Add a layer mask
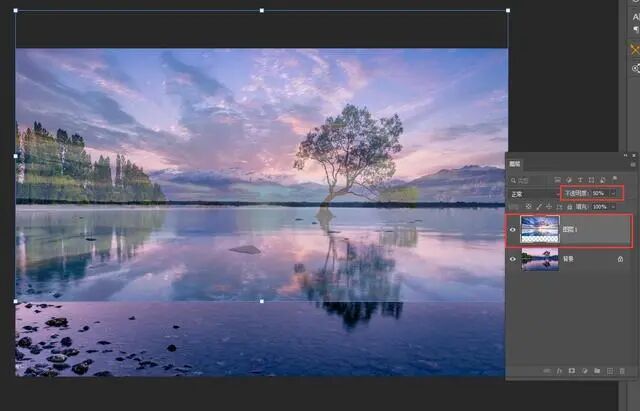640x411 pixels. pyautogui.click(x=572, y=371)
